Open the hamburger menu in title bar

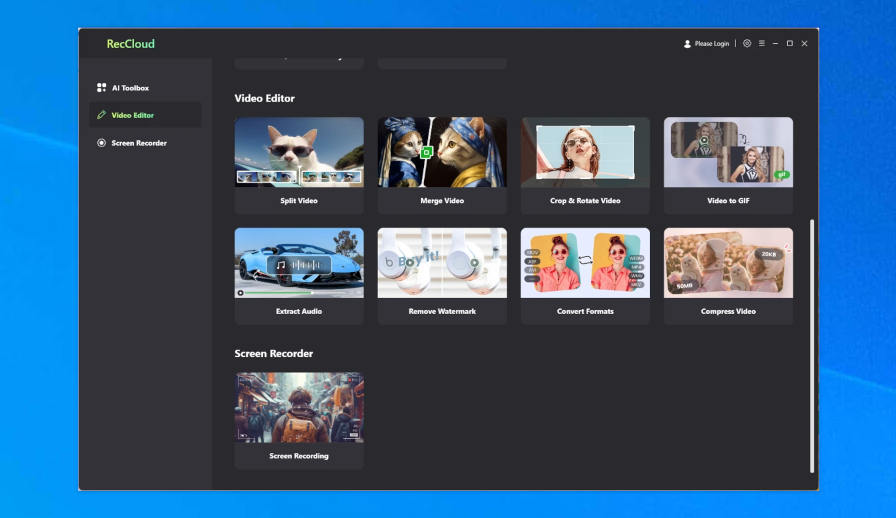(x=761, y=44)
